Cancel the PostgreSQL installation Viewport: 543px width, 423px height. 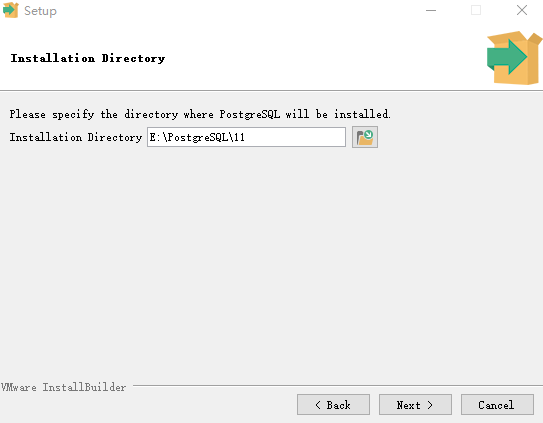click(497, 404)
